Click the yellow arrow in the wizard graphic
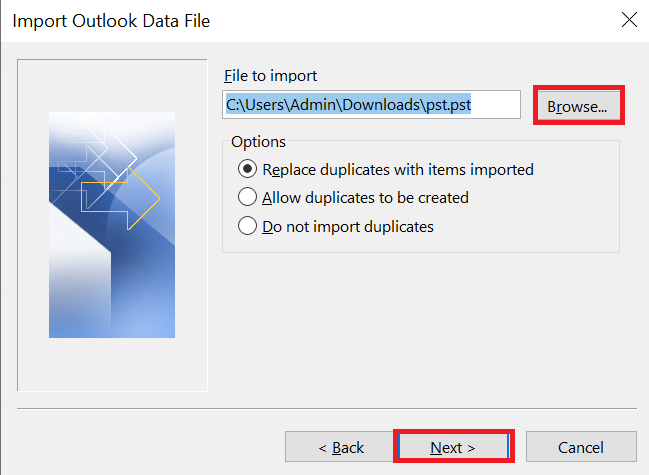 [120, 199]
